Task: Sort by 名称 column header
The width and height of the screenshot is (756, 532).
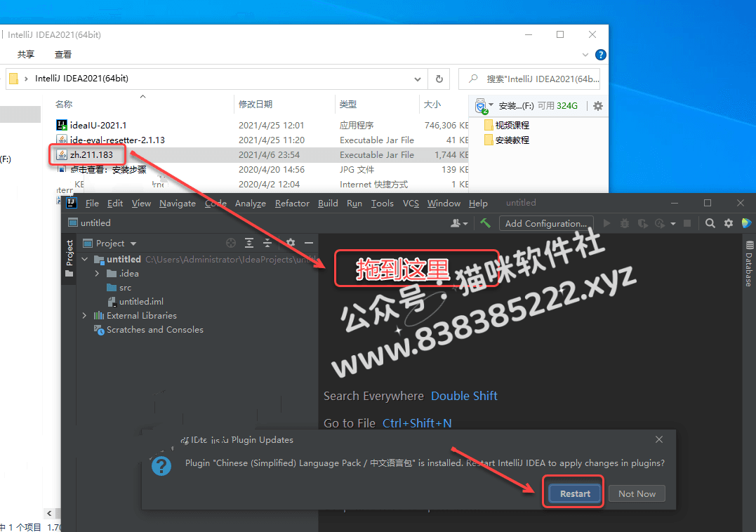Action: click(x=64, y=104)
